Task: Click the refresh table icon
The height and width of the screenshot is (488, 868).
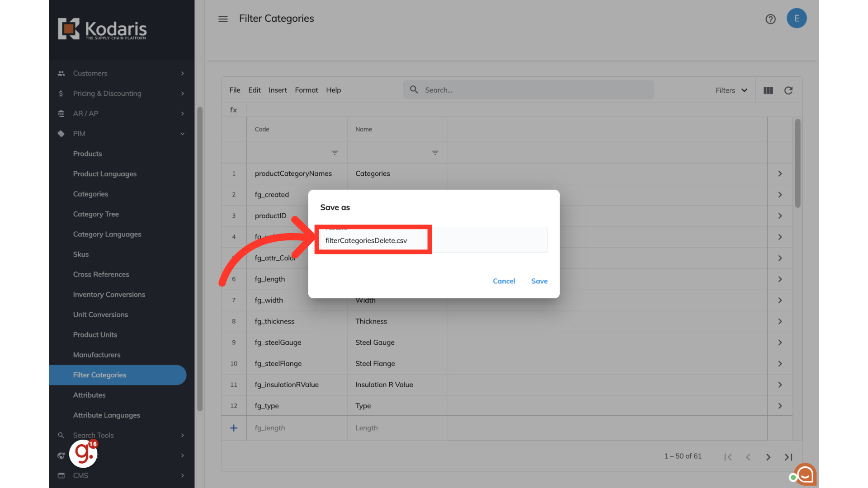Action: (x=788, y=90)
